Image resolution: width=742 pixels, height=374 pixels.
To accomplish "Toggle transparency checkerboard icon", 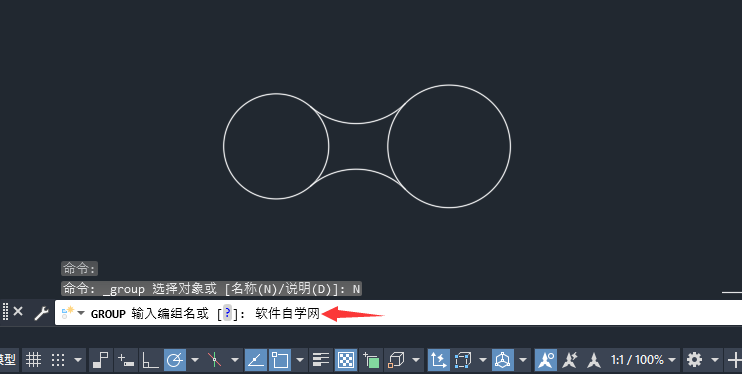I will (346, 360).
